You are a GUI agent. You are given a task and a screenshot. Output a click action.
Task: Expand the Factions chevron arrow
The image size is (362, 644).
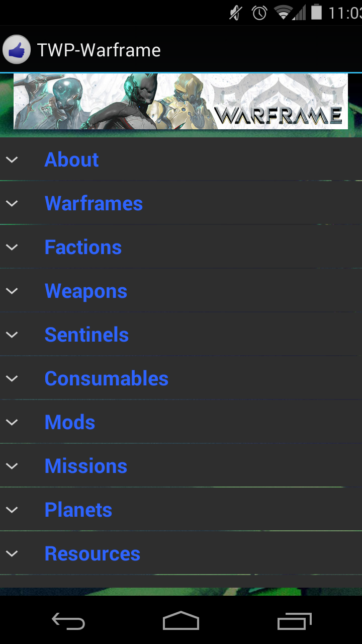pos(12,247)
